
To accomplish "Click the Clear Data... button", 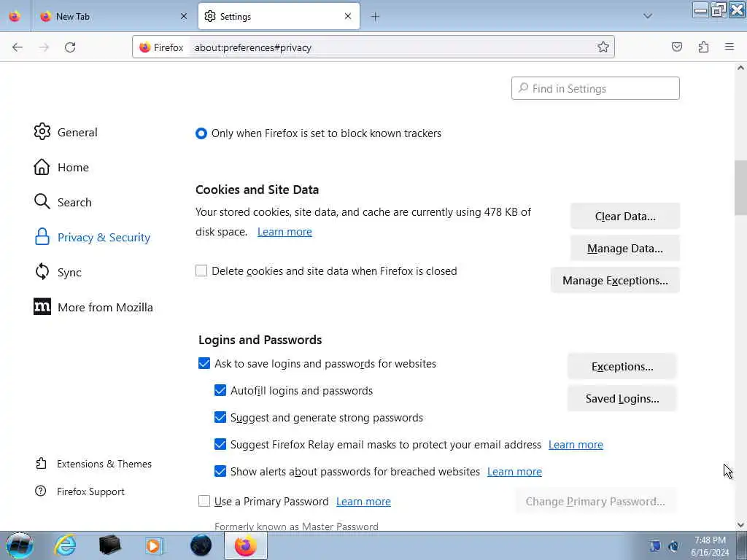I will 625,216.
